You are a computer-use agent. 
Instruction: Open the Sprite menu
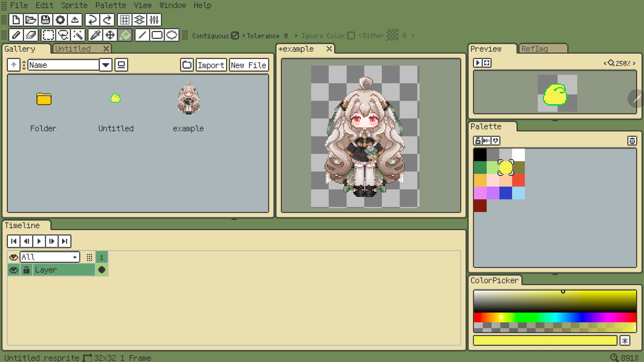74,5
